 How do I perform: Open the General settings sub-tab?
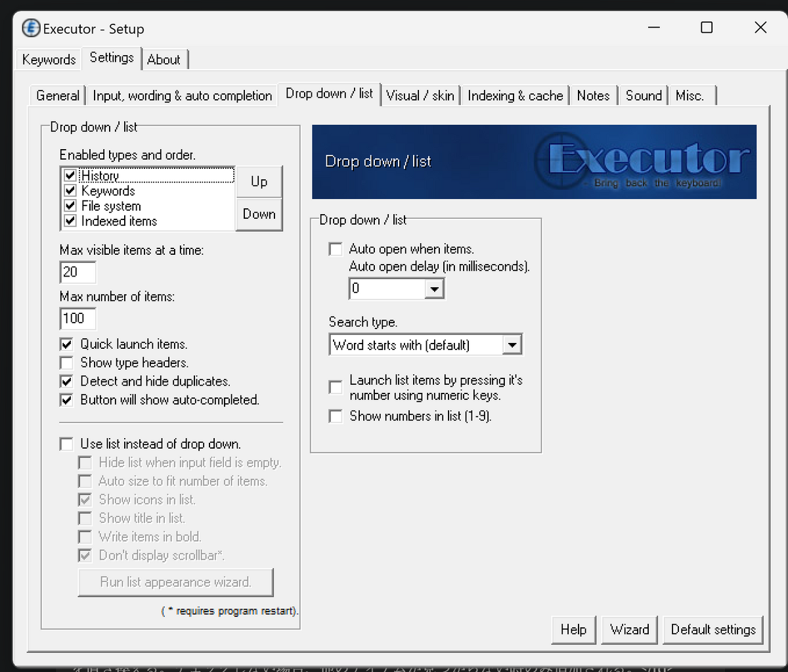point(58,95)
